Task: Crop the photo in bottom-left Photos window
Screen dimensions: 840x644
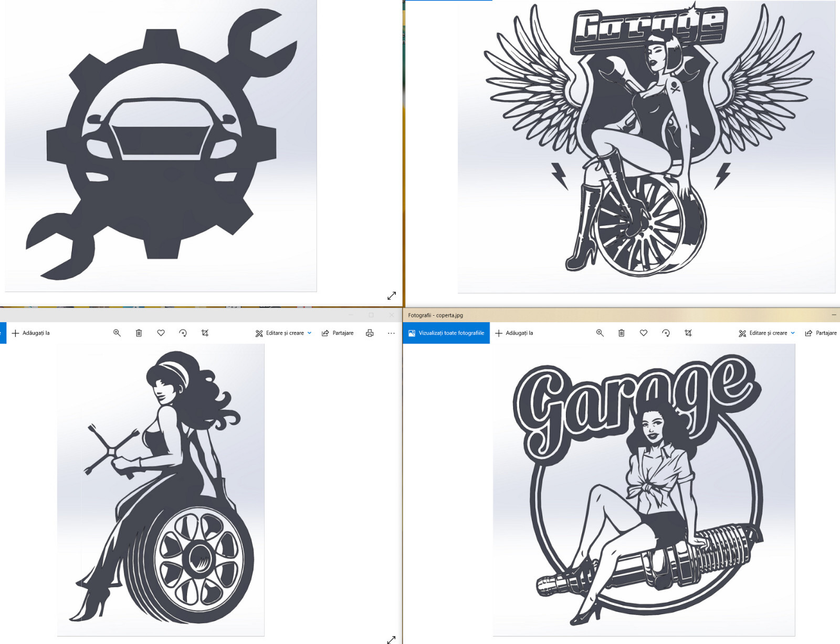Action: (x=205, y=333)
